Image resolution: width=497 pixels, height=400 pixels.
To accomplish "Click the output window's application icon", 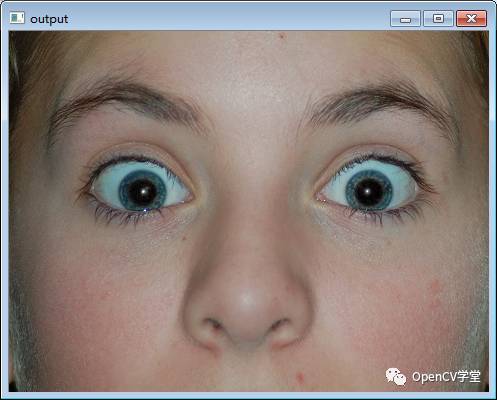I will point(17,18).
